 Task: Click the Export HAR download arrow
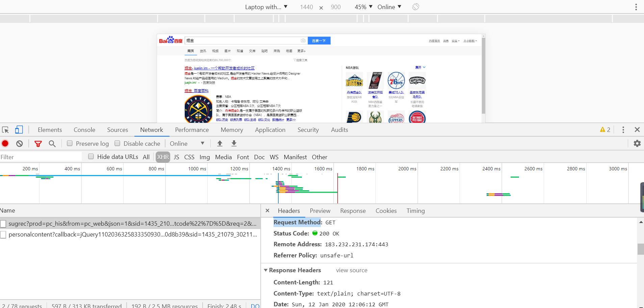[x=234, y=143]
